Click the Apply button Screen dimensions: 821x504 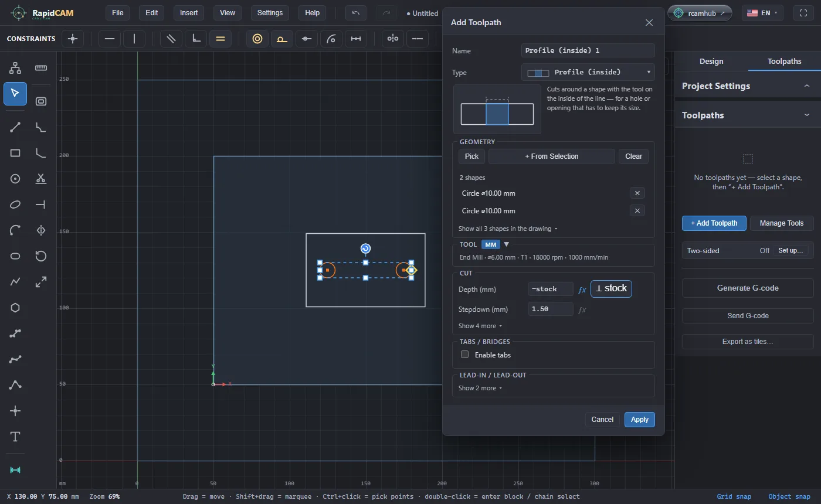[x=640, y=420]
